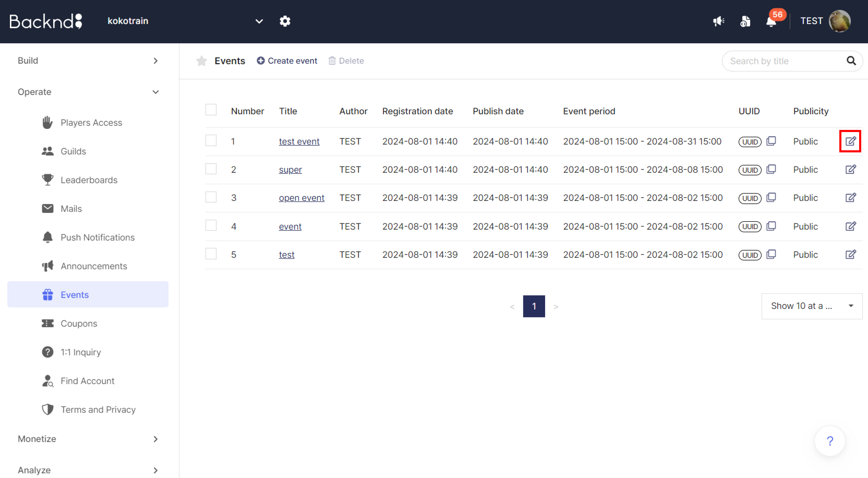Go to previous page arrow
The height and width of the screenshot is (478, 868).
coord(512,306)
